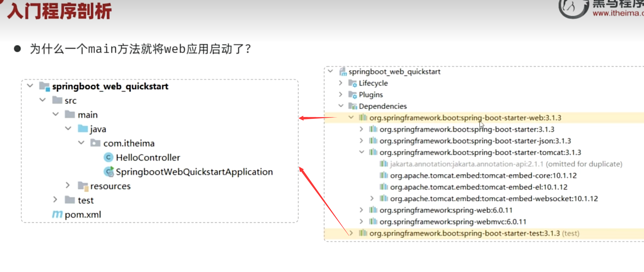Select the jakarta.annotation-api omitted duplicate entry
This screenshot has height=272, width=644.
[506, 164]
